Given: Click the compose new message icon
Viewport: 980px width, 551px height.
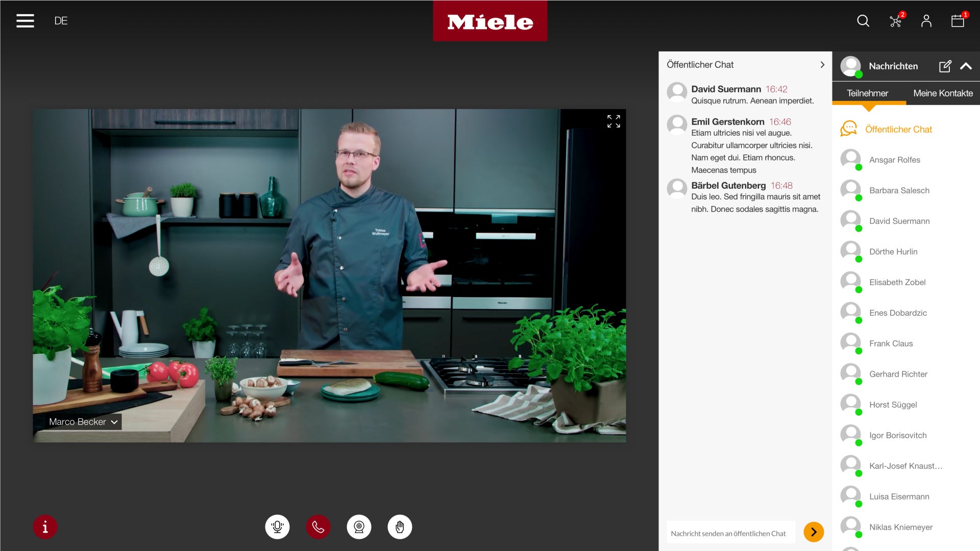Looking at the screenshot, I should point(945,66).
